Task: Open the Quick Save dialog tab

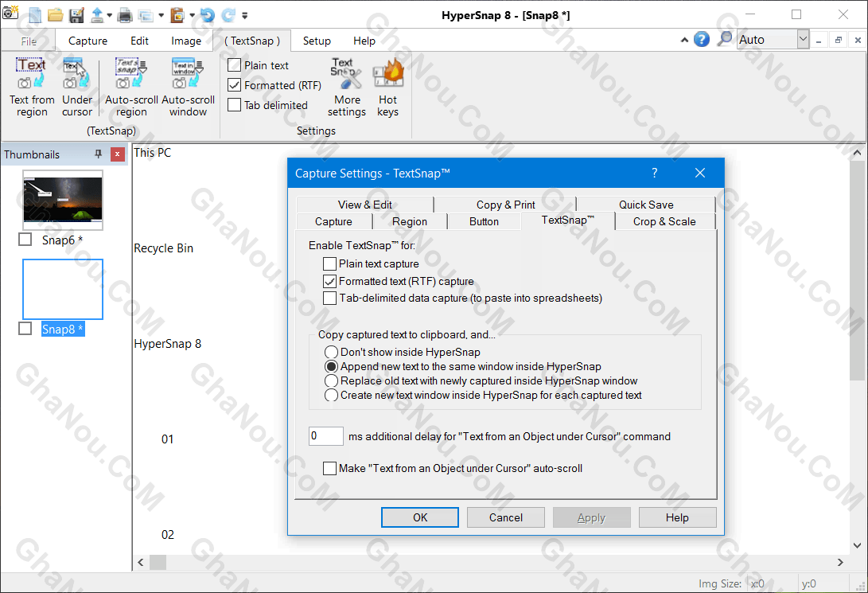Action: point(646,205)
